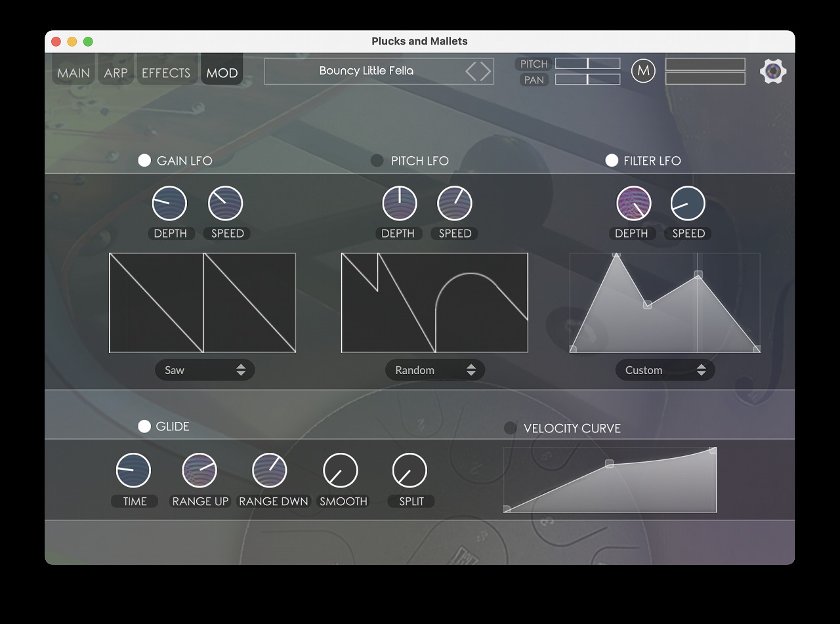Open settings via the gear icon
This screenshot has height=624, width=840.
[773, 71]
